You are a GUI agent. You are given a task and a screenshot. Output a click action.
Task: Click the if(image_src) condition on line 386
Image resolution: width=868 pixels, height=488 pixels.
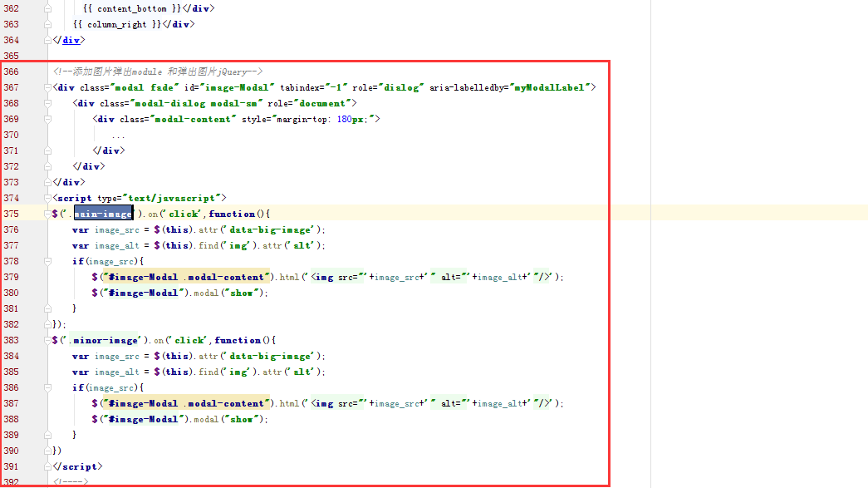tap(105, 387)
